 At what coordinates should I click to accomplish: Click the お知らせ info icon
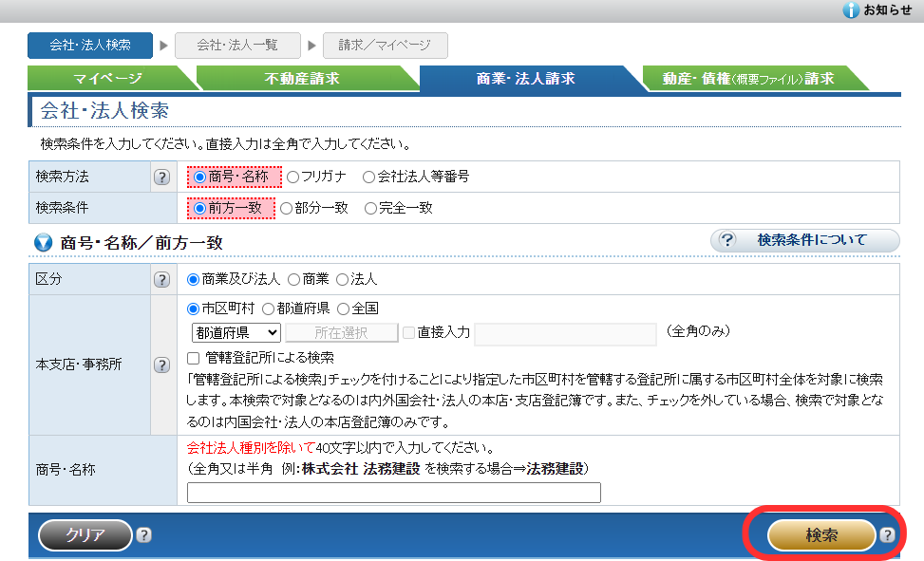[x=851, y=9]
